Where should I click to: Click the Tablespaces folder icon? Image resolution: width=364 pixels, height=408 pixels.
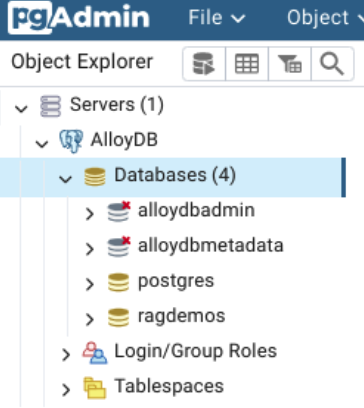coord(95,388)
